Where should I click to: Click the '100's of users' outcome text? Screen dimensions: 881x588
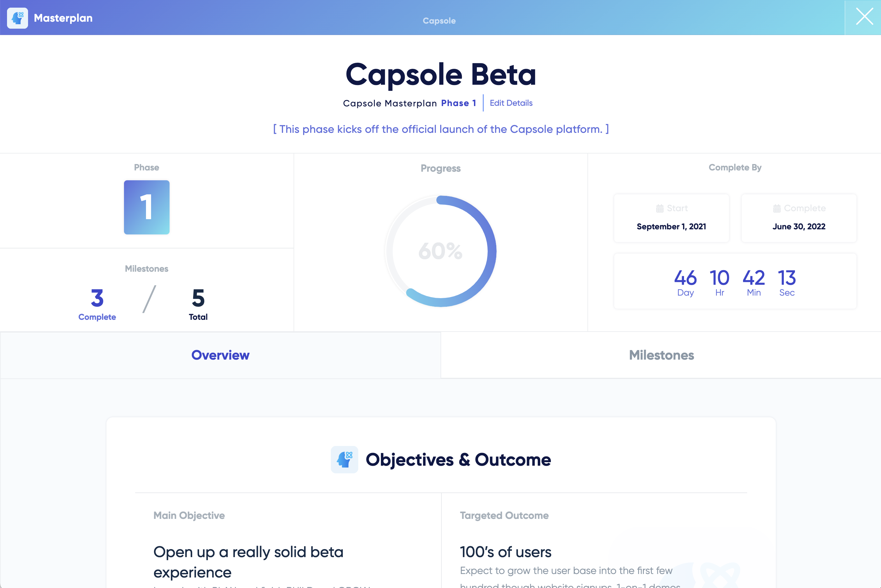click(506, 552)
